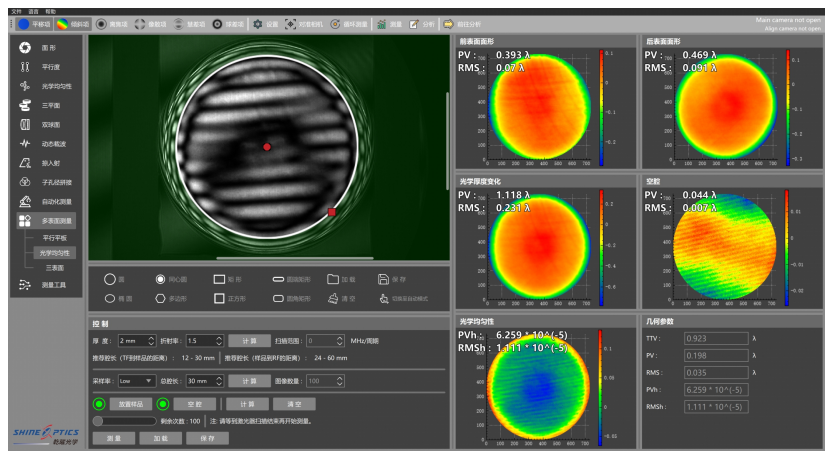
Task: Click the 测量 measure icon in toolbar
Action: 382,23
